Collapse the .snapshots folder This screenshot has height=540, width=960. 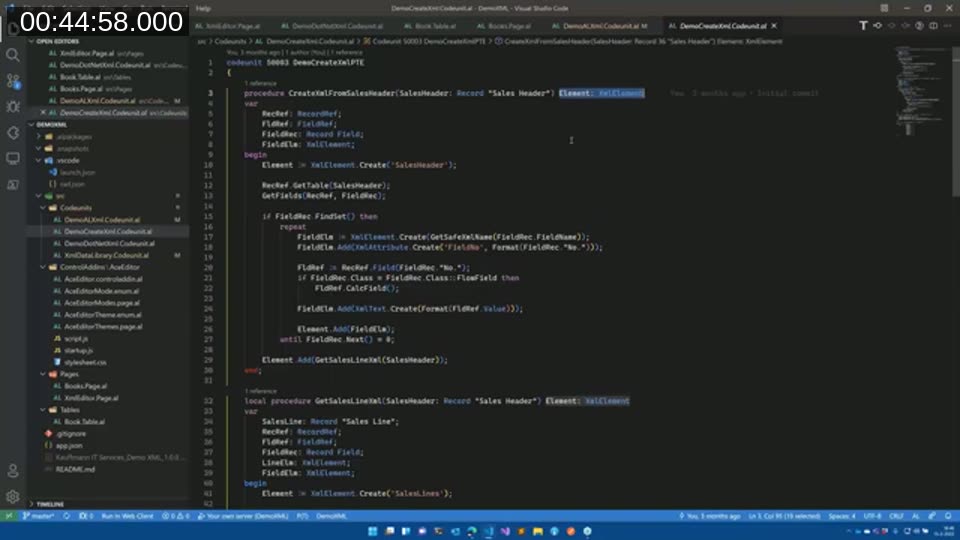73,148
